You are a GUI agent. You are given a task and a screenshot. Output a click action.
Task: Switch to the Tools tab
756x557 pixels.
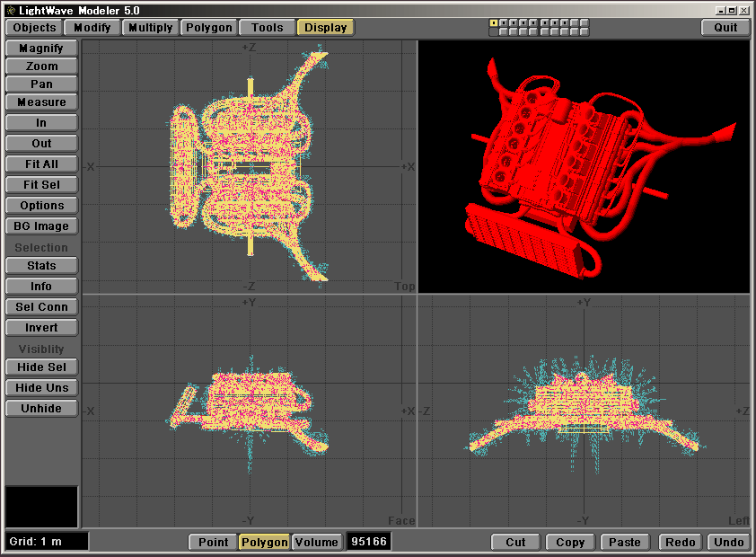click(x=267, y=27)
